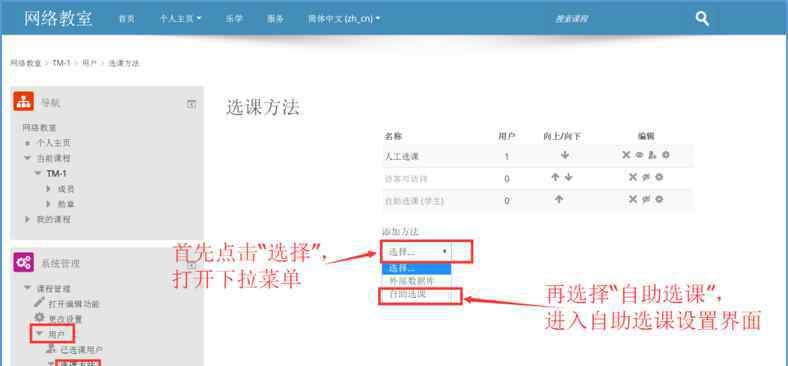The image size is (788, 366).
Task: Click the 自助选课 (学生) name cell
Action: 414,201
